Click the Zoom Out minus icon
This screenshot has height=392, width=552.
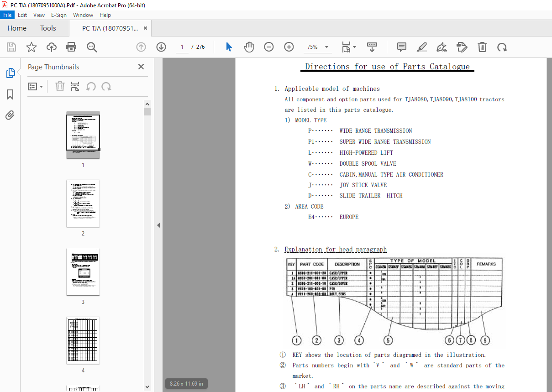pyautogui.click(x=269, y=47)
